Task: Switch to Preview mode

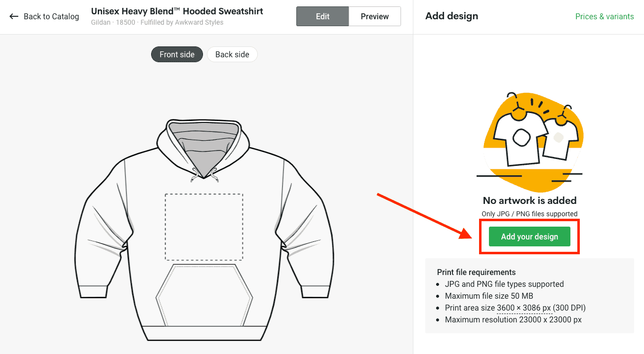Action: pyautogui.click(x=374, y=16)
